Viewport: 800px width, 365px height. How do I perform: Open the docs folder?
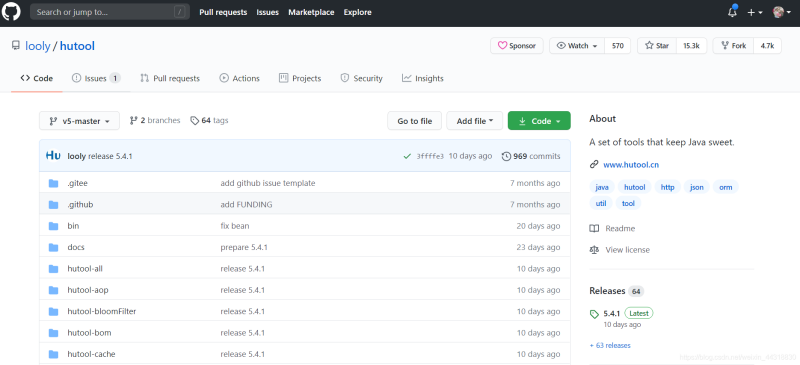coord(76,248)
